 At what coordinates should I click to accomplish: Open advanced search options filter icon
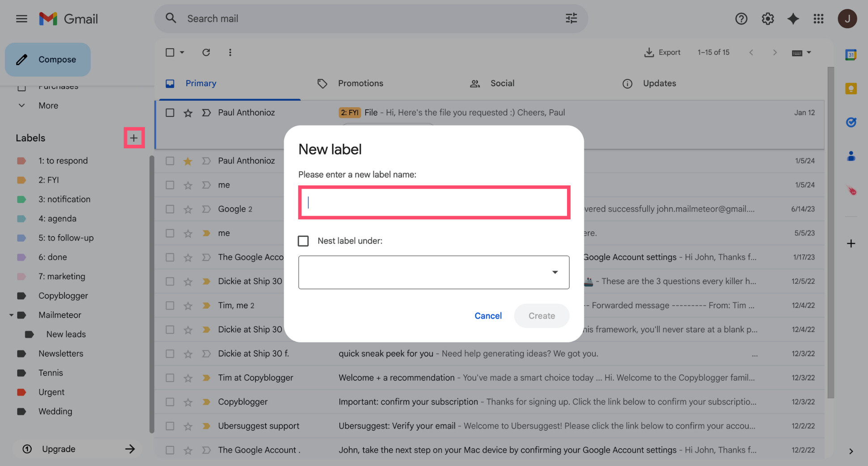(x=571, y=18)
